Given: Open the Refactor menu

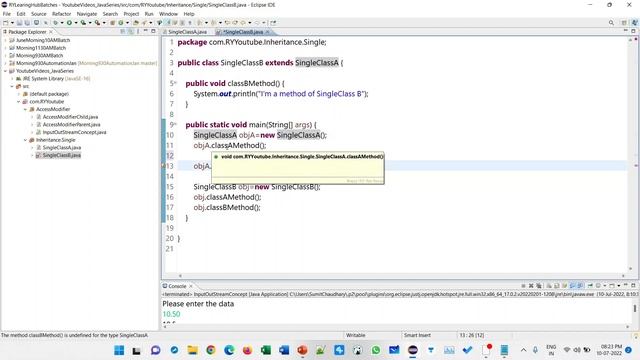Looking at the screenshot, I should [x=61, y=14].
